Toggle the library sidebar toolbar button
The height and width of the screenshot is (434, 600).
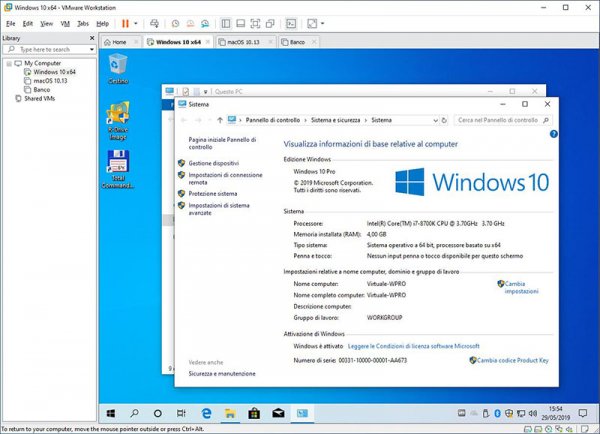click(226, 24)
